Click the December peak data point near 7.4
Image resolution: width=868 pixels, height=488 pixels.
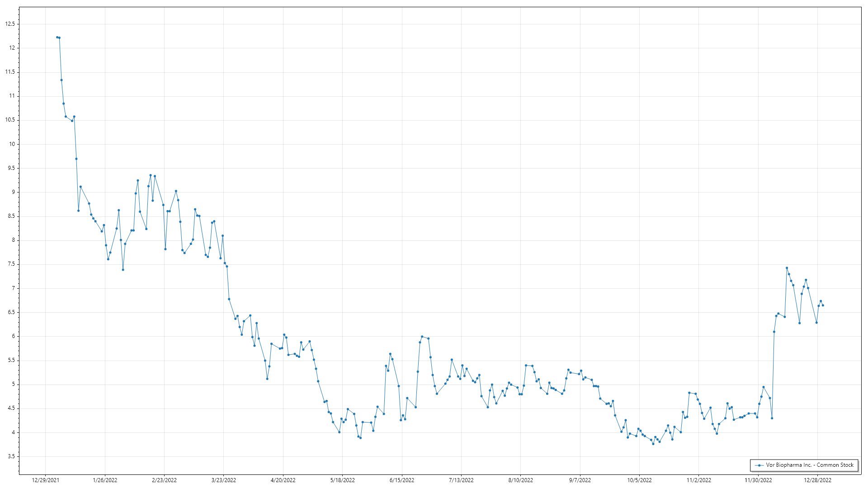pyautogui.click(x=787, y=268)
